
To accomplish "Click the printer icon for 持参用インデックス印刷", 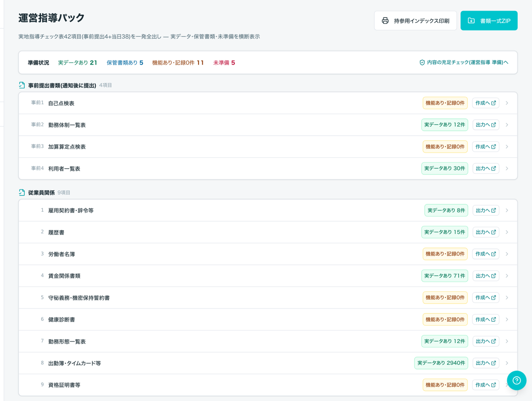I will (385, 21).
